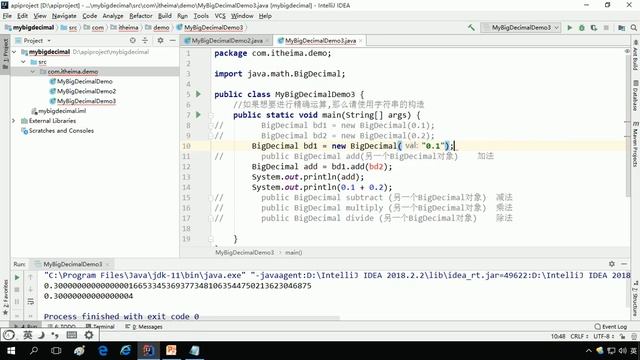
Task: Open the Windows Start menu
Action: (x=11, y=351)
